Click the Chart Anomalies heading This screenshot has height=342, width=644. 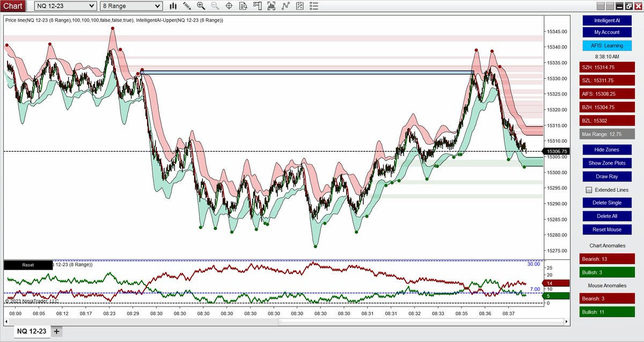607,246
